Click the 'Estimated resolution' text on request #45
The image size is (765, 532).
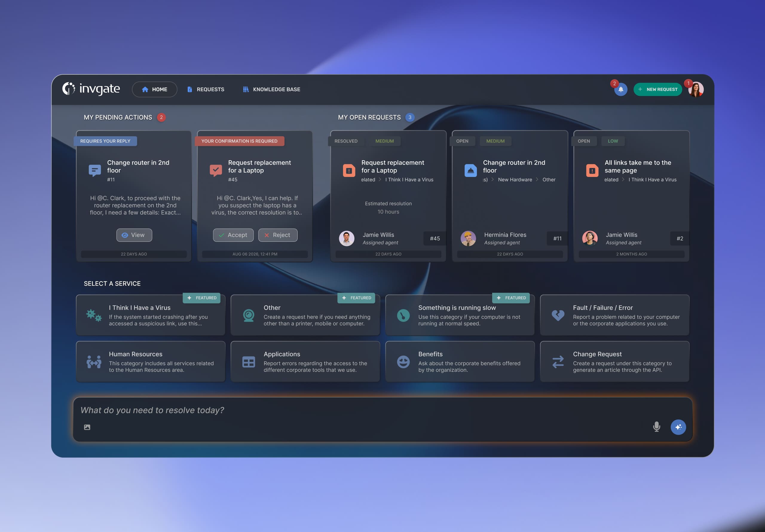point(388,204)
